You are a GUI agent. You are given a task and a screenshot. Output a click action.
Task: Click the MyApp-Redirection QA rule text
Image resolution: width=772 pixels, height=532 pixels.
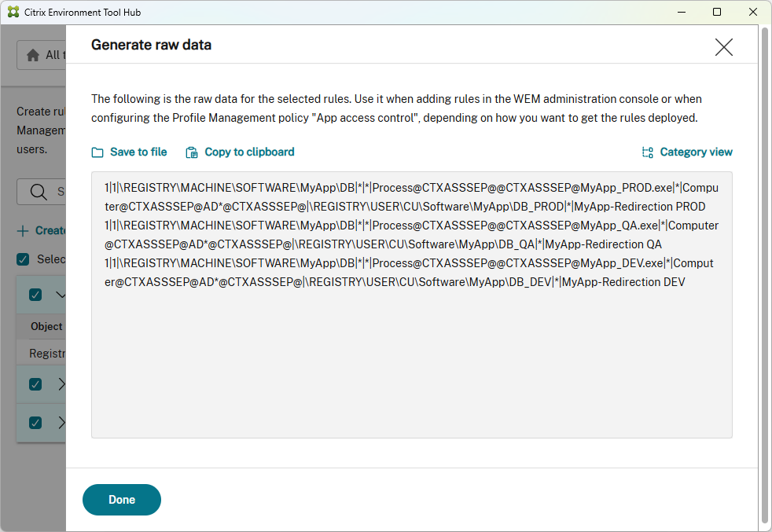click(x=603, y=244)
